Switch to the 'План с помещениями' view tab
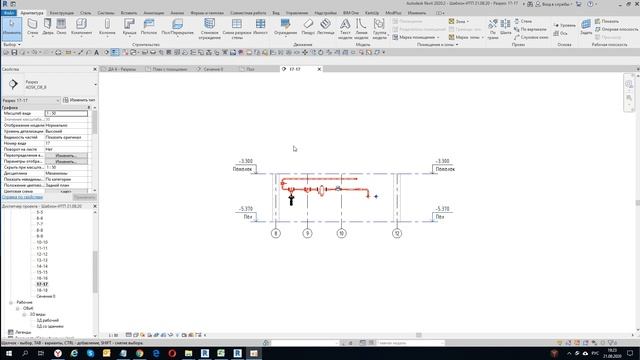Image resolution: width=640 pixels, height=360 pixels. [167, 69]
